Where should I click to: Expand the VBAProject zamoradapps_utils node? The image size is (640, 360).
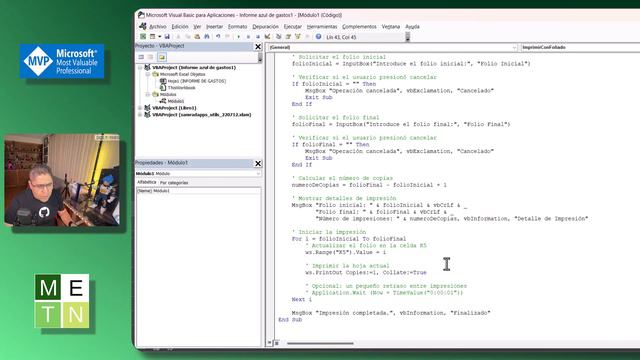[x=140, y=115]
